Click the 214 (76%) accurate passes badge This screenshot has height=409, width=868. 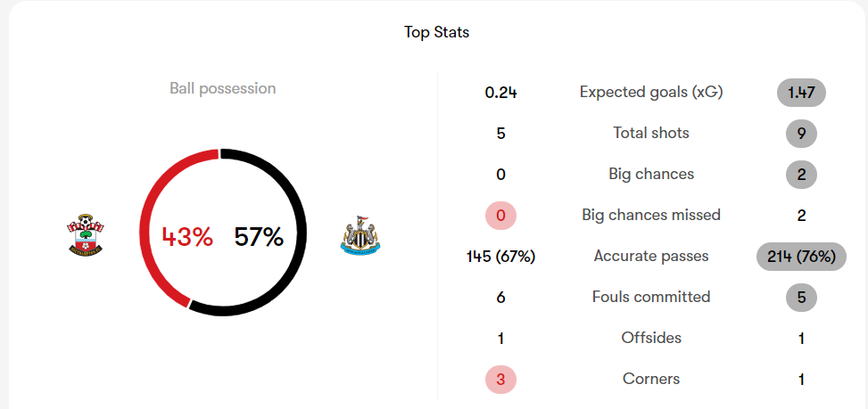click(801, 257)
